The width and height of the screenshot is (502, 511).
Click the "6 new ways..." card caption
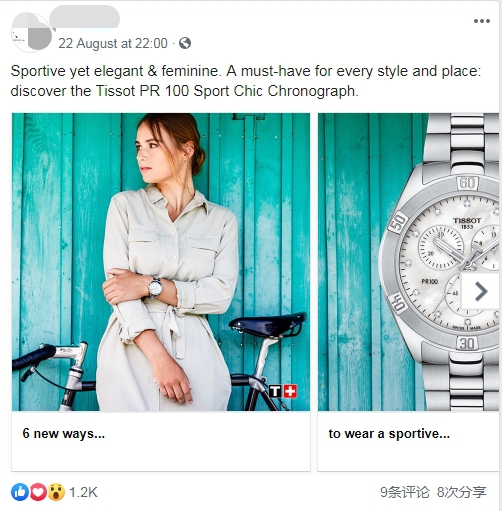pos(64,433)
